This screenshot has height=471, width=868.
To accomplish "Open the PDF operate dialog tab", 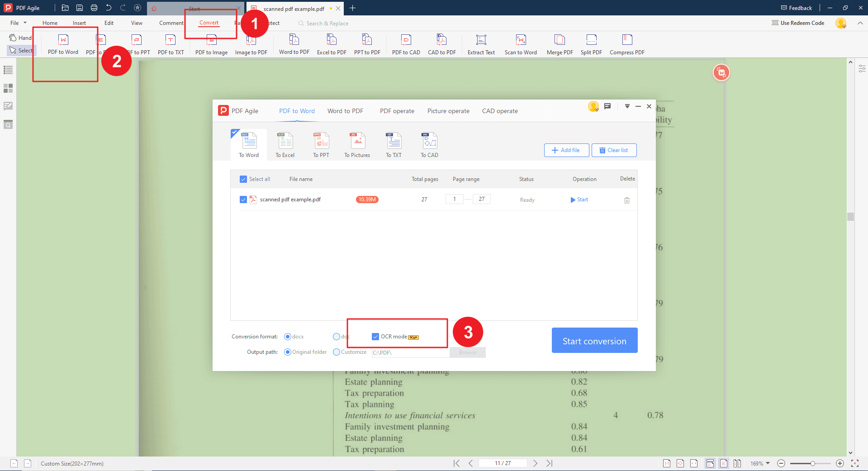I will pyautogui.click(x=397, y=111).
